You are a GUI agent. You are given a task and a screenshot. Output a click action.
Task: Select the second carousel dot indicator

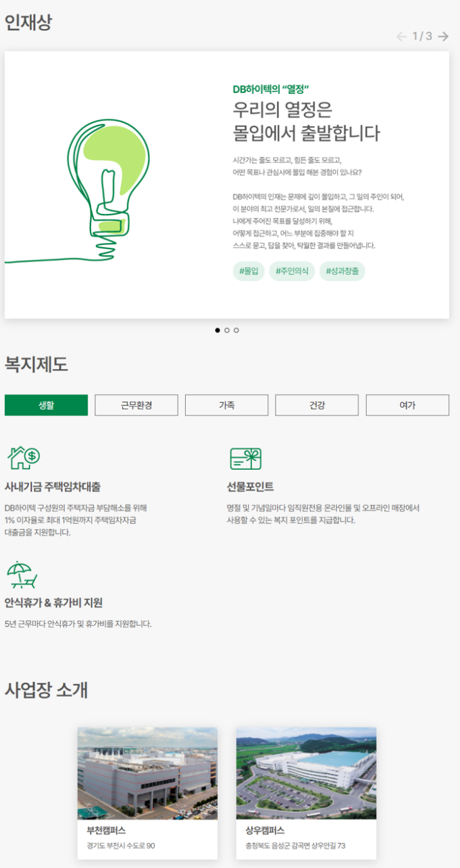[x=227, y=331]
